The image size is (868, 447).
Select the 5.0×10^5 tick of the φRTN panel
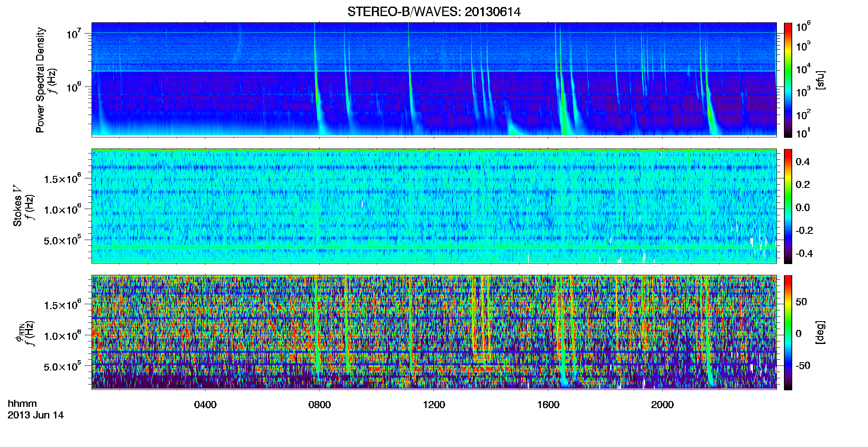pyautogui.click(x=63, y=366)
